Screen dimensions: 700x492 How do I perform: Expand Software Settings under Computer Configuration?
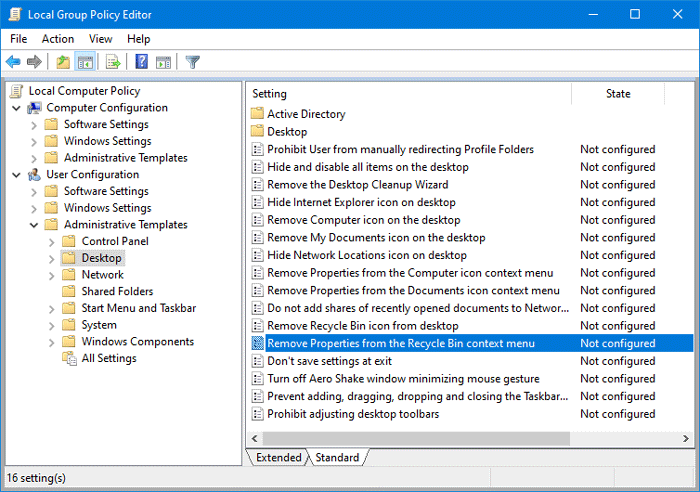[x=34, y=125]
